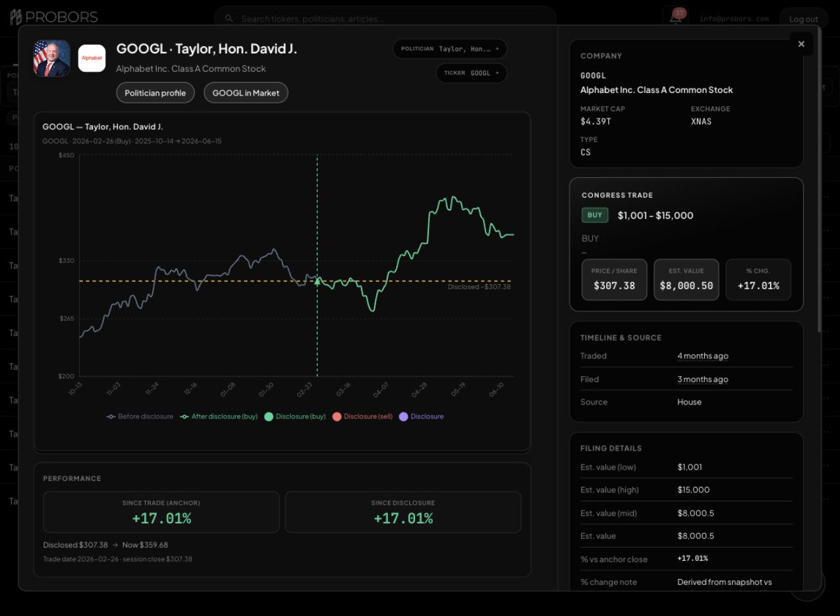The width and height of the screenshot is (840, 616).
Task: Click the $1,001 – $15,000 trade range
Action: coord(656,215)
